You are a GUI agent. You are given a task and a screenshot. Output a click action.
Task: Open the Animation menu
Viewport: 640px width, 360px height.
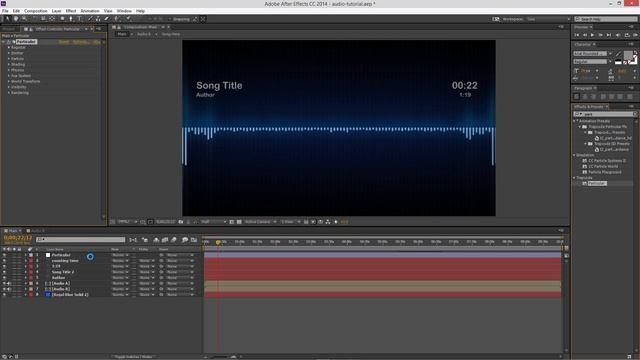[x=90, y=11]
